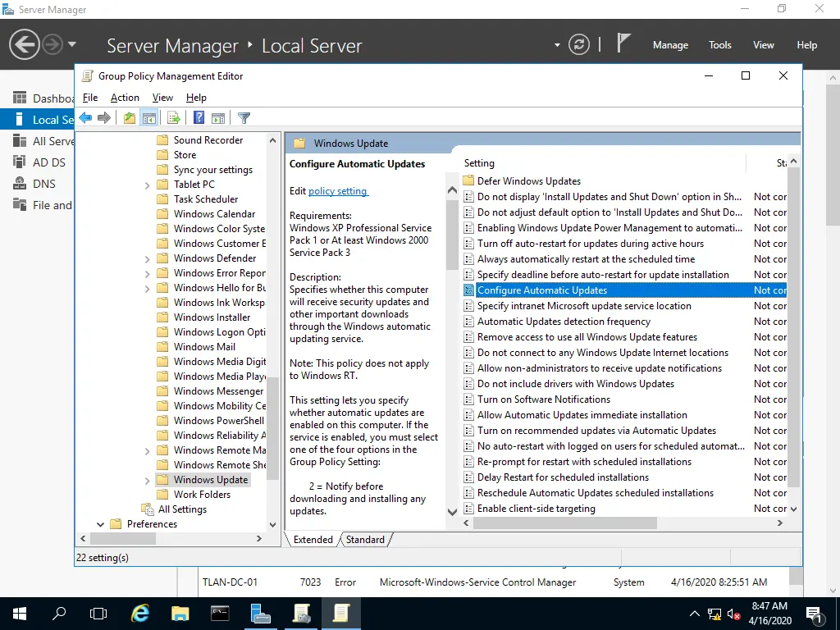840x630 pixels.
Task: Click description pane scroll-down arrow
Action: click(452, 512)
